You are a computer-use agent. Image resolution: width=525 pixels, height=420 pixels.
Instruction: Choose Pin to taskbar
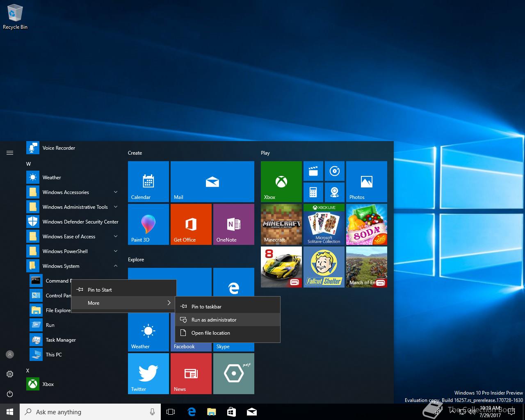(228, 306)
